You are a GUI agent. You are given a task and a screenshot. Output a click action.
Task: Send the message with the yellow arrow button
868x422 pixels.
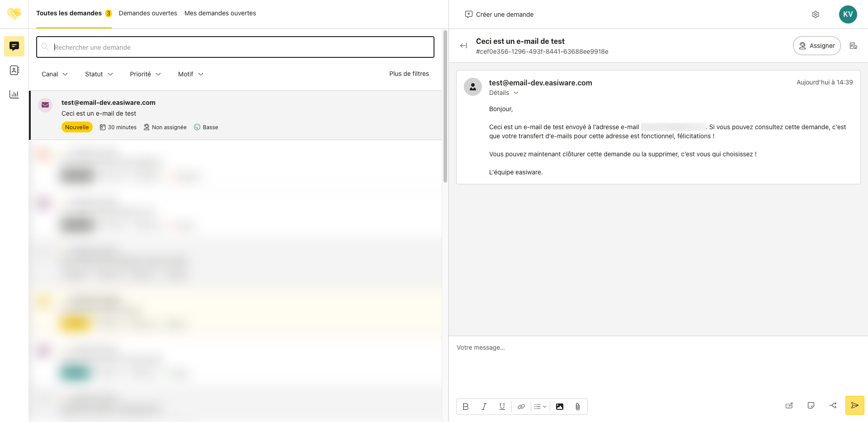click(854, 405)
